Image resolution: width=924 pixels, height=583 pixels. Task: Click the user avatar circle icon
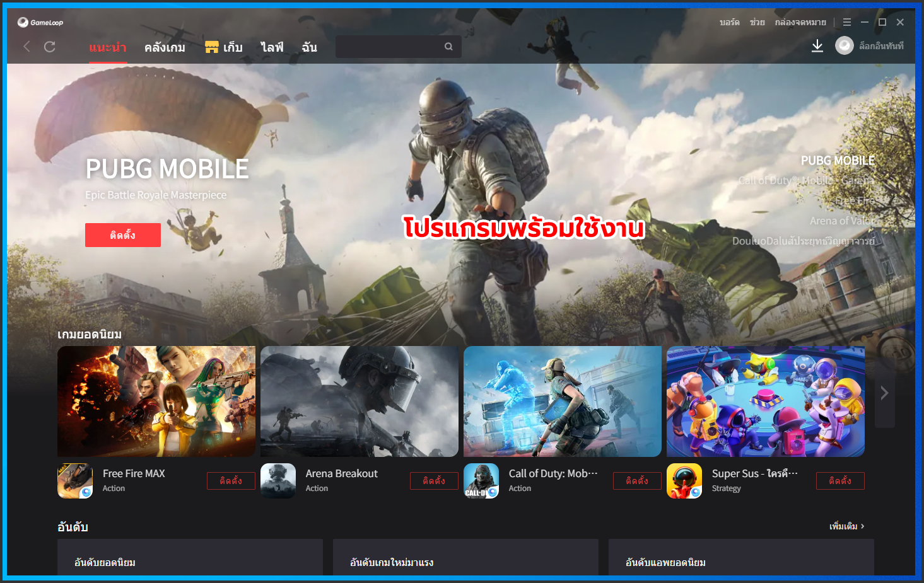tap(844, 45)
